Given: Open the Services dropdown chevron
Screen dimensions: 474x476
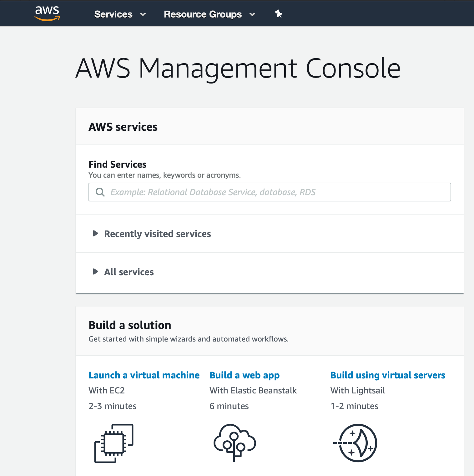Looking at the screenshot, I should (x=143, y=15).
